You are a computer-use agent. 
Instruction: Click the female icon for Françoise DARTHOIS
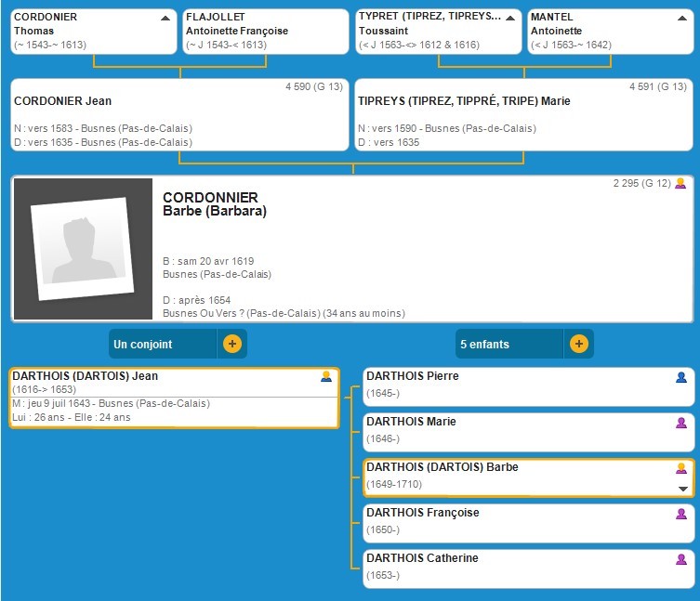681,514
